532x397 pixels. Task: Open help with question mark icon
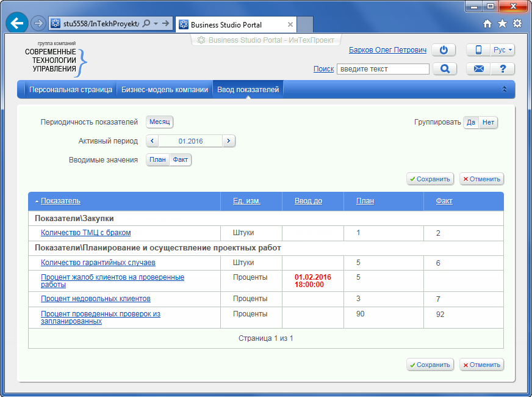(503, 69)
